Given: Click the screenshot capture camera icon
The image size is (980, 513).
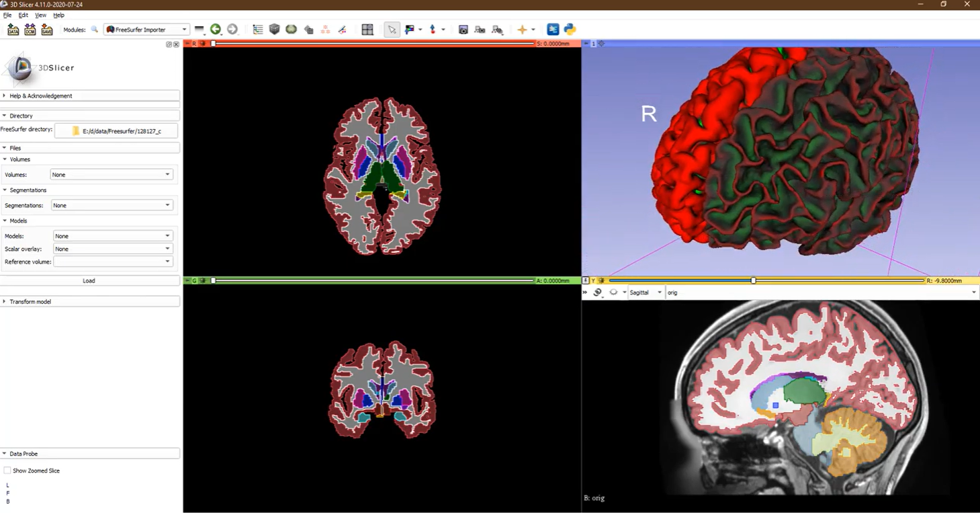Looking at the screenshot, I should 463,30.
